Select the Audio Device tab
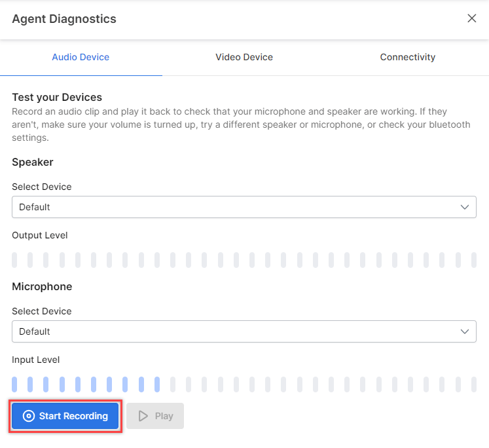 pyautogui.click(x=81, y=57)
